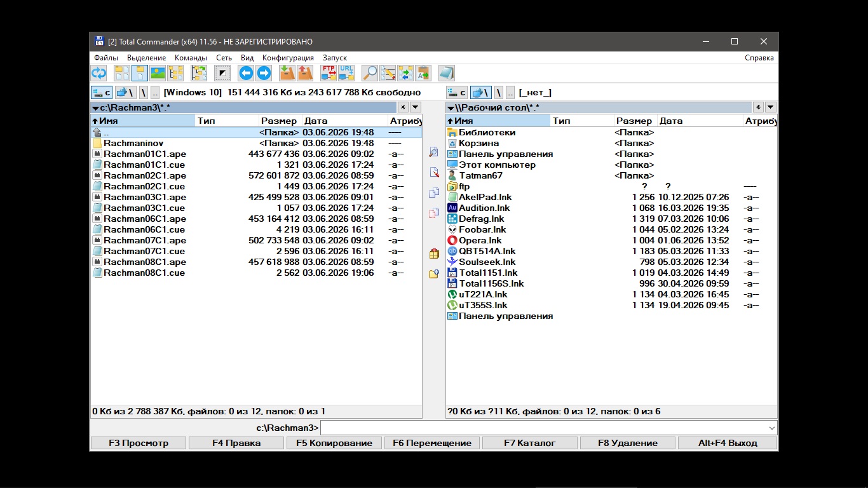Toggle brief file list view icon
This screenshot has width=868, height=488.
(122, 73)
